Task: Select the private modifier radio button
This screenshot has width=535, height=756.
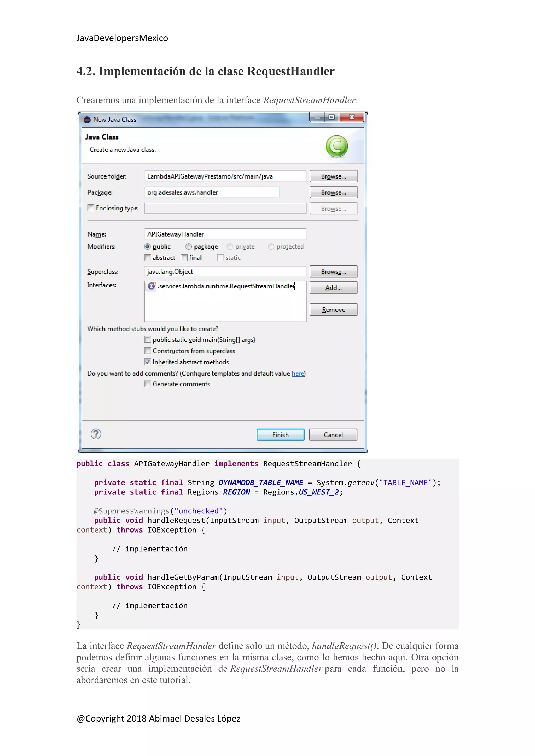Action: coord(230,247)
